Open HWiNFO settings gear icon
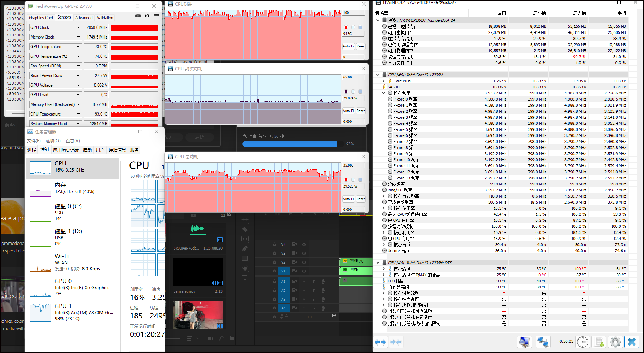644x353 pixels. (615, 342)
